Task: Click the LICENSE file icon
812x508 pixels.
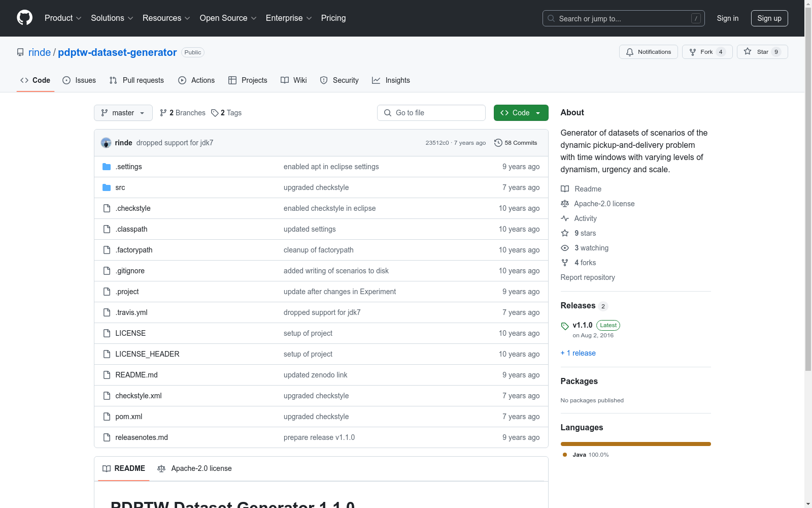Action: (x=107, y=333)
